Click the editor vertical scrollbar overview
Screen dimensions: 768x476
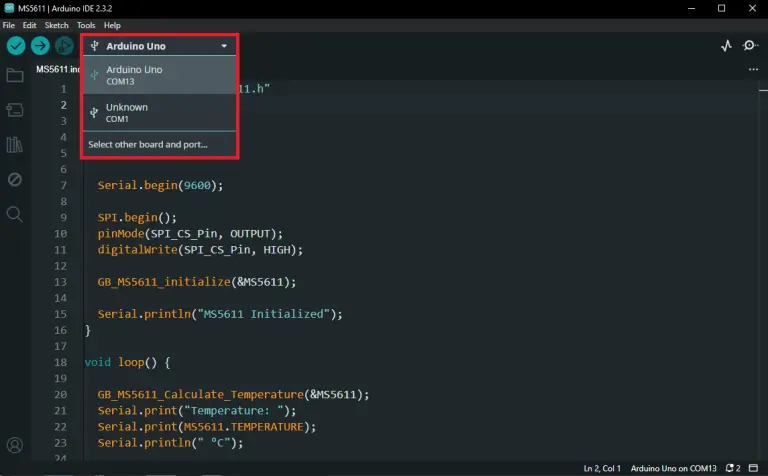pos(763,269)
